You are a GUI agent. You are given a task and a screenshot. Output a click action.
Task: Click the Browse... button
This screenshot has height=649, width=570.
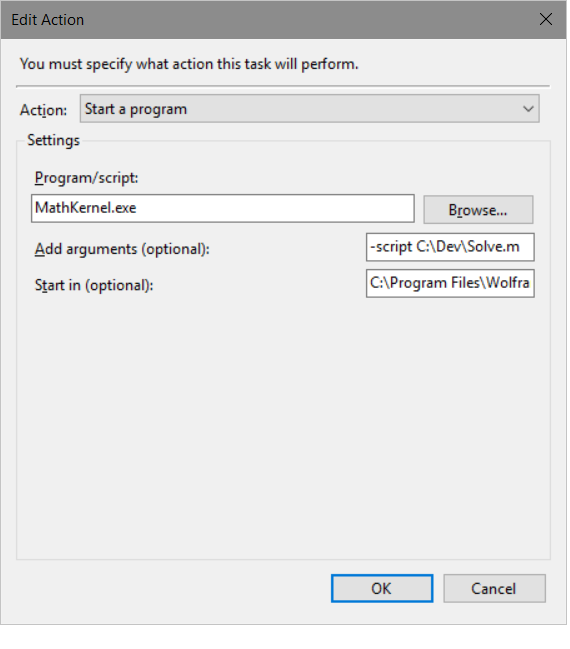pos(478,210)
